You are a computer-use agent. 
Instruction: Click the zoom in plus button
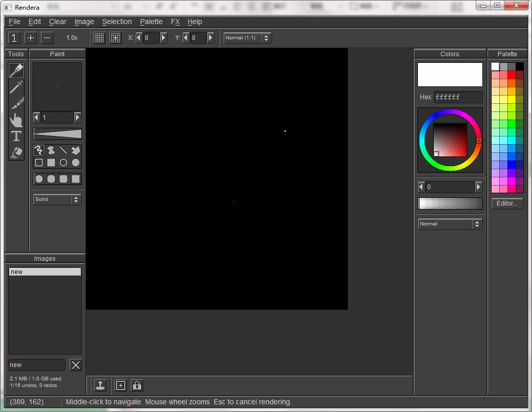pos(31,38)
